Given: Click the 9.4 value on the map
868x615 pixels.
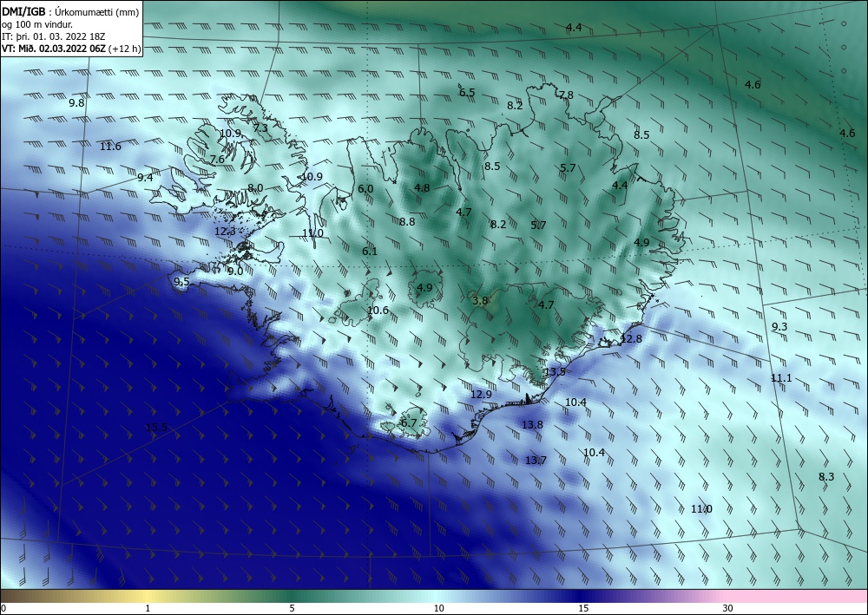Looking at the screenshot, I should pyautogui.click(x=145, y=178).
